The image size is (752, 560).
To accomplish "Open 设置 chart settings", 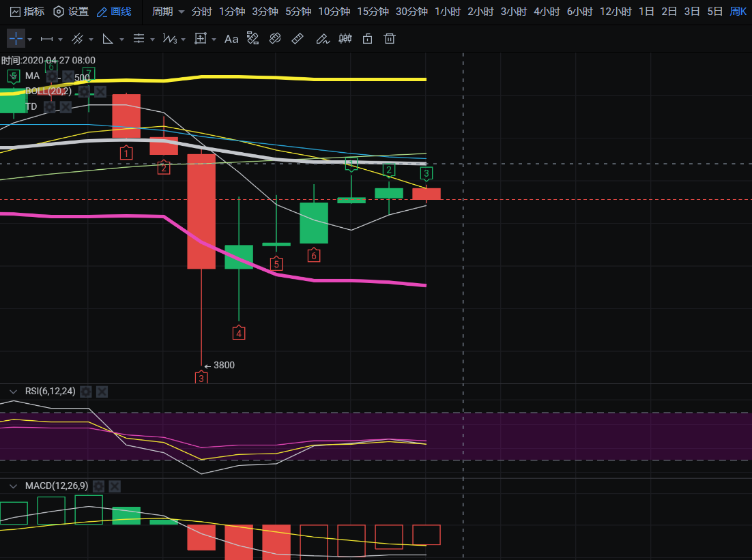I will coord(71,12).
